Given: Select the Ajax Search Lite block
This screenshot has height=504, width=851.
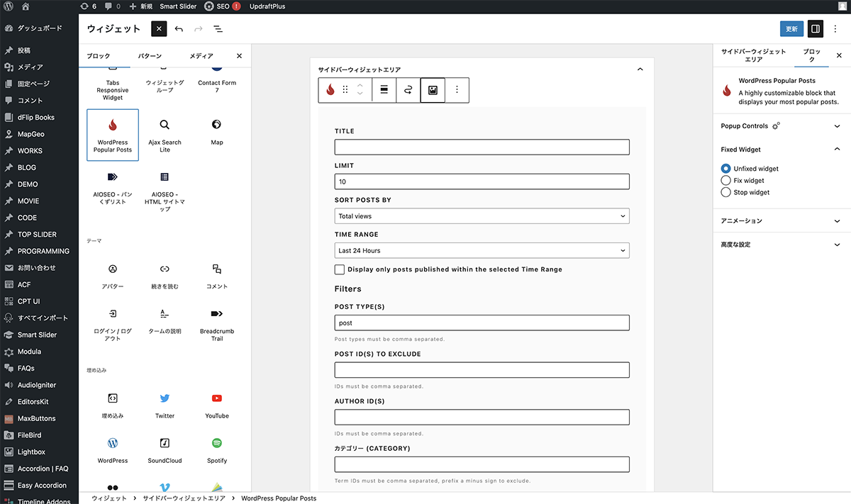Looking at the screenshot, I should pyautogui.click(x=165, y=135).
